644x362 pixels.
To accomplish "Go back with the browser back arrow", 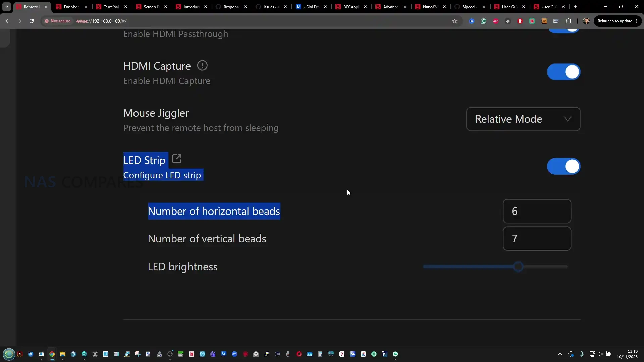I will [x=7, y=21].
